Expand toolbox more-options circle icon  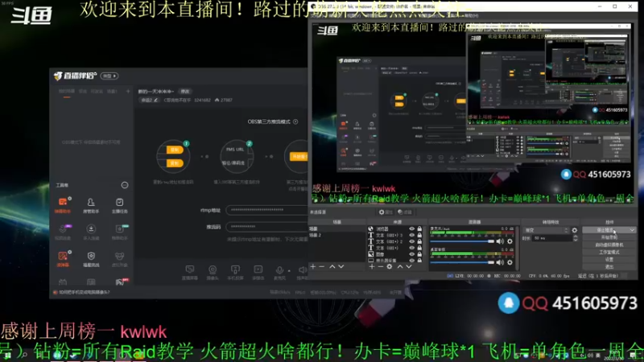125,185
